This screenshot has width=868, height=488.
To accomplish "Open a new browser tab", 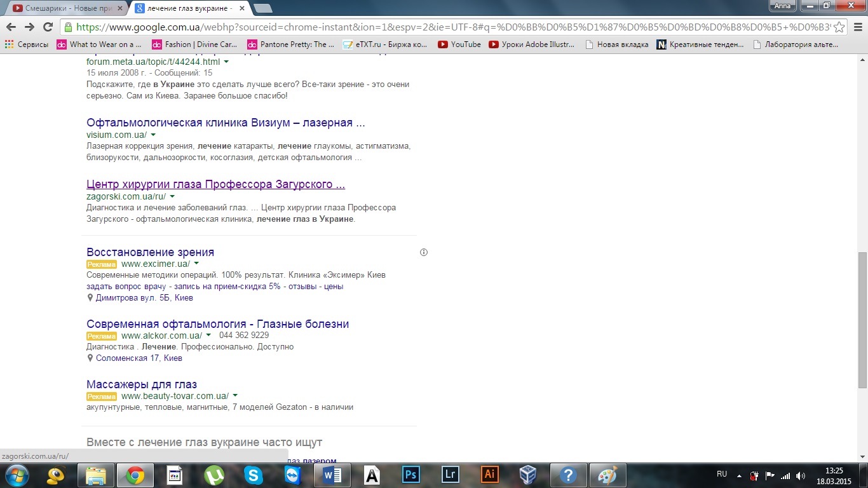I will pos(262,8).
